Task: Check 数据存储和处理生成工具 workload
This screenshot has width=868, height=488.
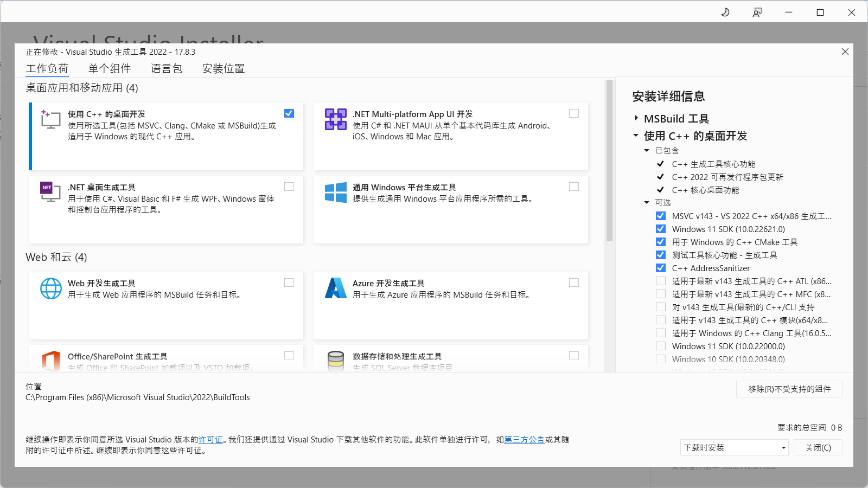Action: tap(574, 356)
